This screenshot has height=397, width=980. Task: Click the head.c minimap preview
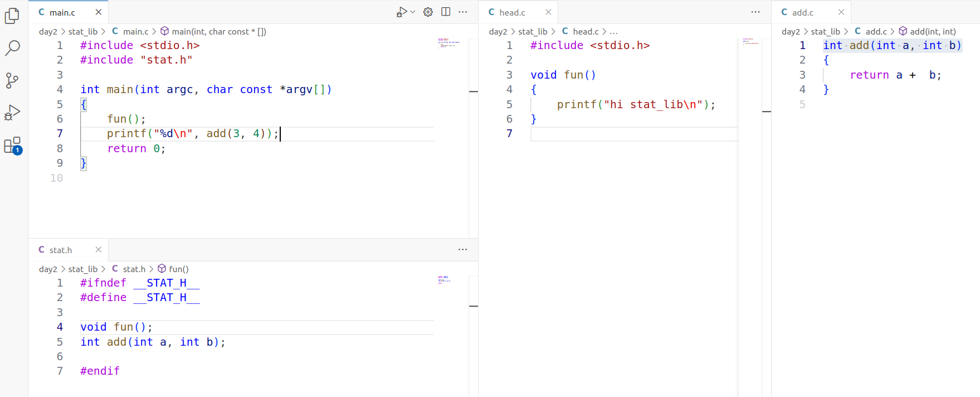[x=750, y=41]
